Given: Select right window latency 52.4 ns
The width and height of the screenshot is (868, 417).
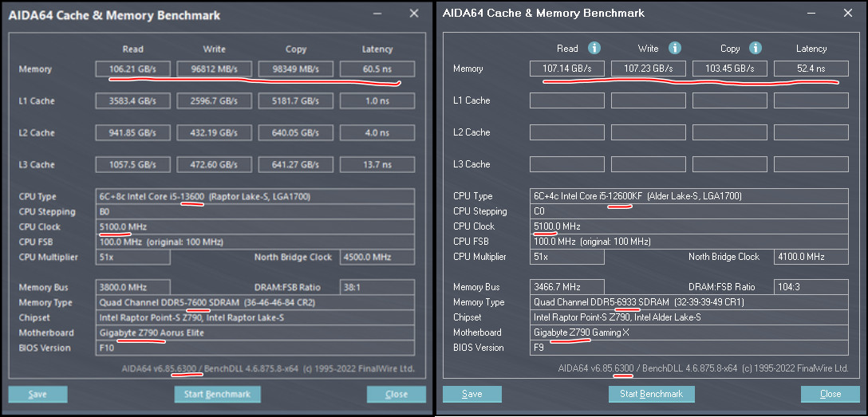Looking at the screenshot, I should tap(811, 69).
